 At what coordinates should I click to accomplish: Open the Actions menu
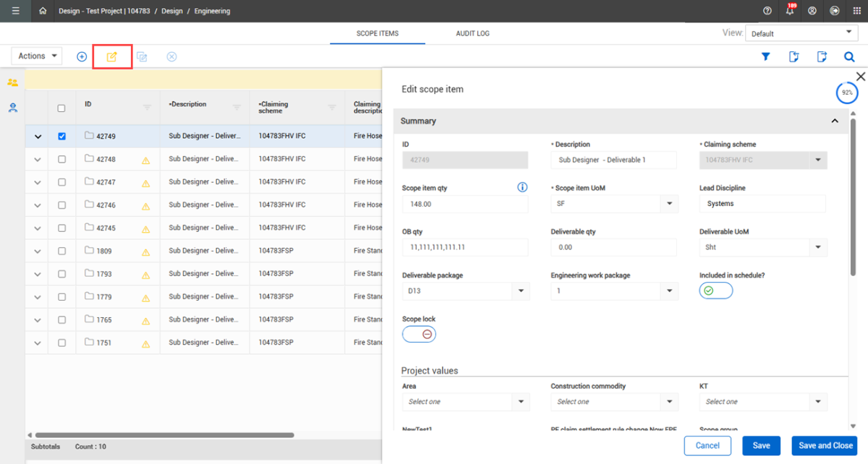36,56
